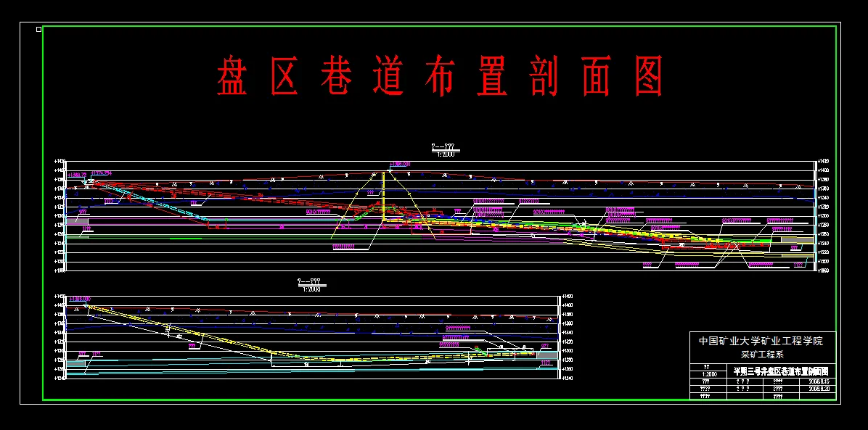The width and height of the screenshot is (868, 430).
Task: Select the date 2008.6.20
Action: point(819,389)
